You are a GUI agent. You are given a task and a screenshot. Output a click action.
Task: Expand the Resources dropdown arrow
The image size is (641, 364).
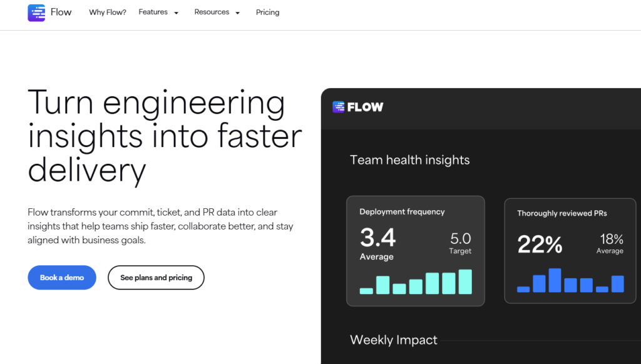(237, 13)
